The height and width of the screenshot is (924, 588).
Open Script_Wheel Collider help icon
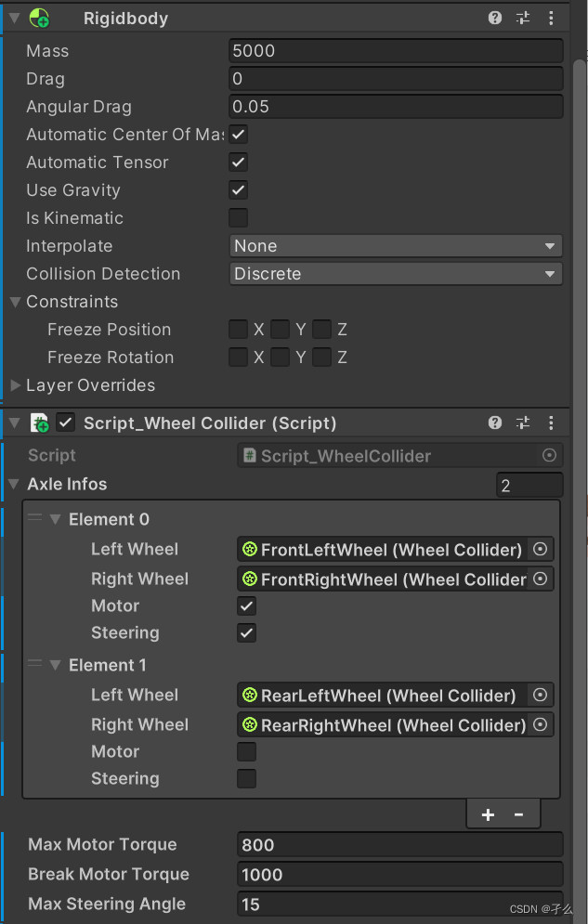pyautogui.click(x=495, y=423)
